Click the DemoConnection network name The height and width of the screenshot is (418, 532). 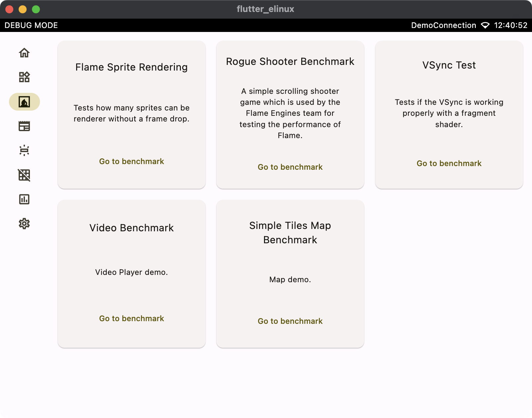click(x=444, y=25)
